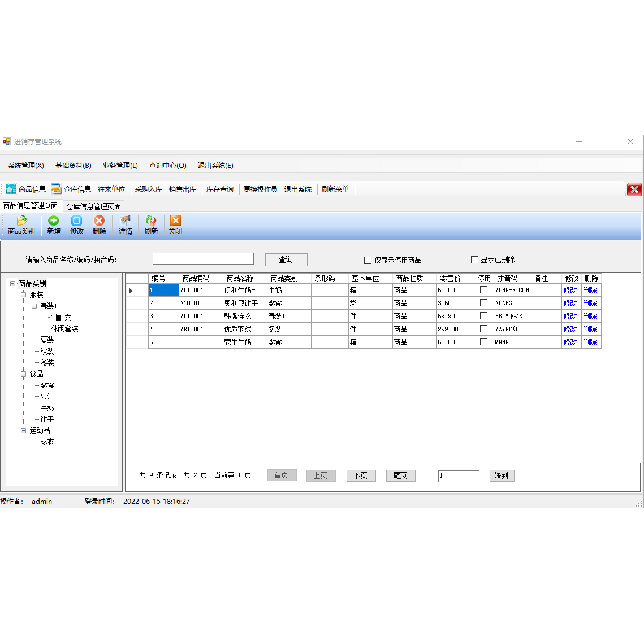This screenshot has width=644, height=644.
Task: Open the 基础资料(B) menu
Action: tap(73, 166)
